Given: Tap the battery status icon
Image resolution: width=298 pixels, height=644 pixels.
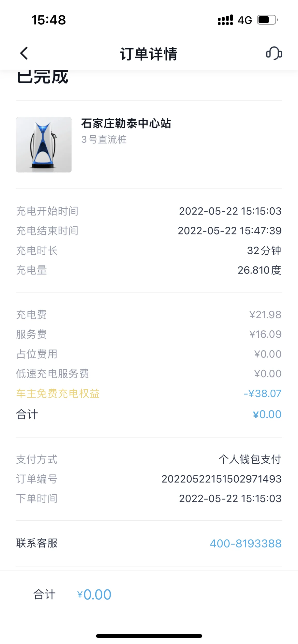Looking at the screenshot, I should coord(267,20).
